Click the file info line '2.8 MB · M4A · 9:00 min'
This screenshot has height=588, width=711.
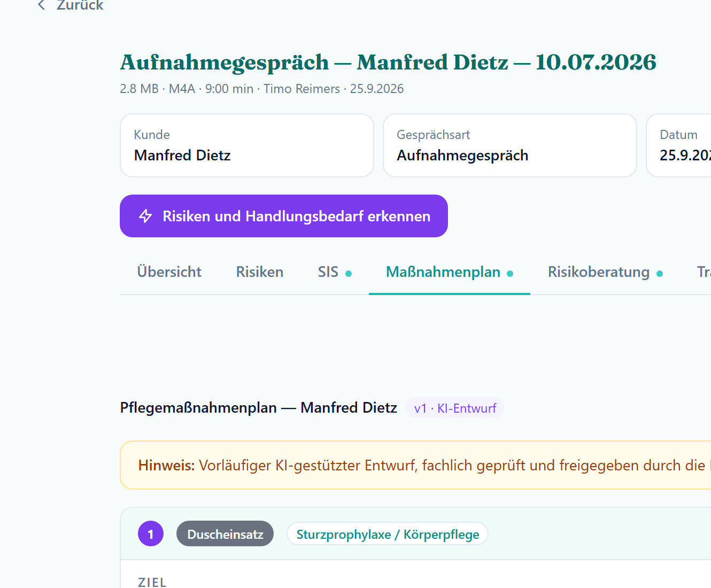[187, 89]
